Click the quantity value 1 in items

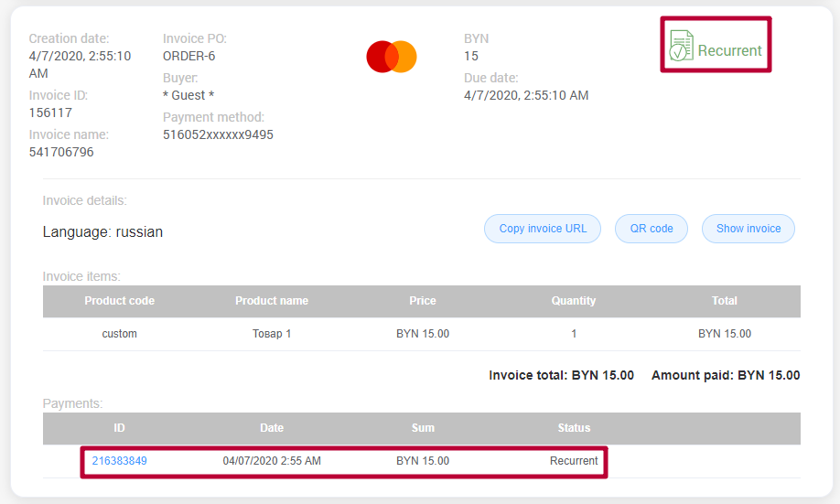[574, 334]
